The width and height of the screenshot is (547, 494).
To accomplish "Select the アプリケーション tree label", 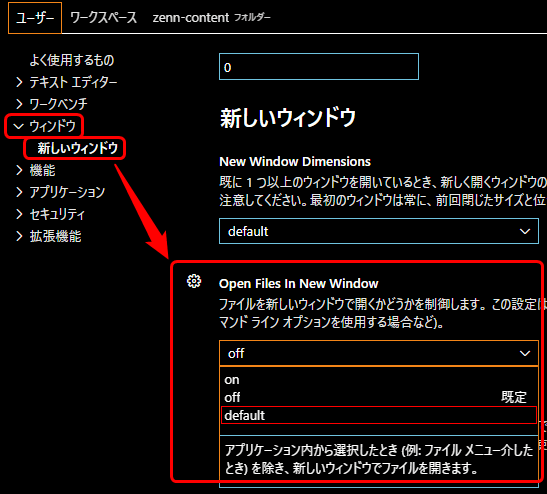I will [67, 192].
